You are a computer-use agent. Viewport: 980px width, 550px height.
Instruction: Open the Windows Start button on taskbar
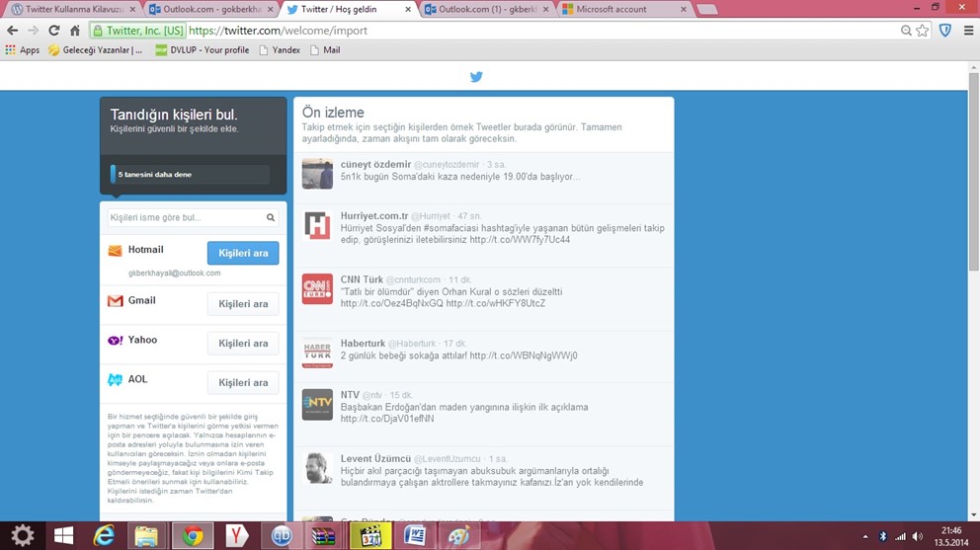(x=63, y=535)
